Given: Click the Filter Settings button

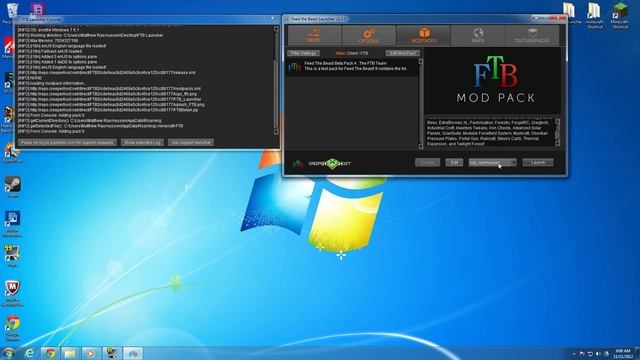Looking at the screenshot, I should pyautogui.click(x=303, y=53).
